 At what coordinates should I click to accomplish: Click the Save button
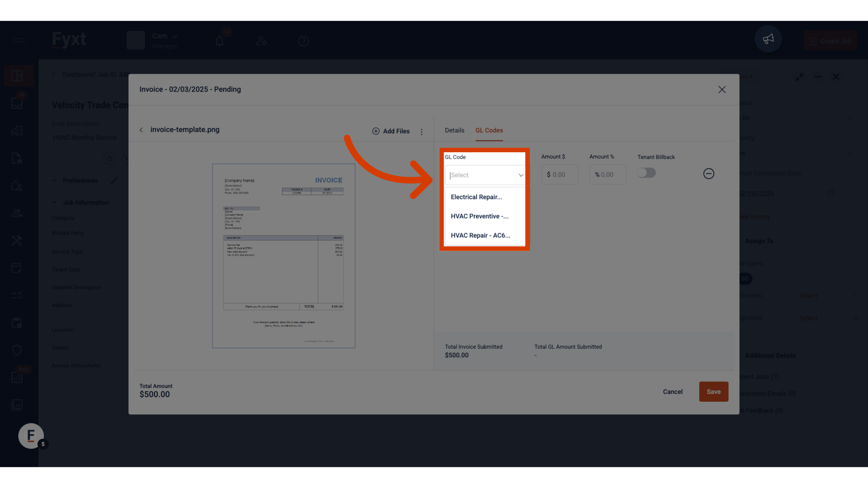coord(713,392)
